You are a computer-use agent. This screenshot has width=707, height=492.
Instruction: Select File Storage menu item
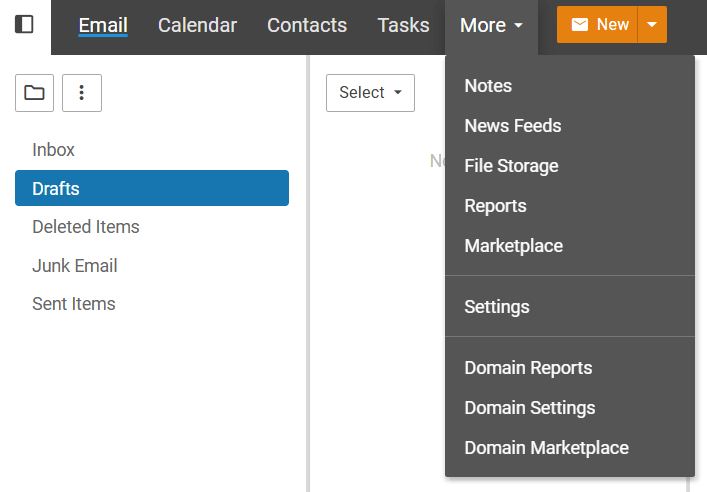click(x=511, y=166)
